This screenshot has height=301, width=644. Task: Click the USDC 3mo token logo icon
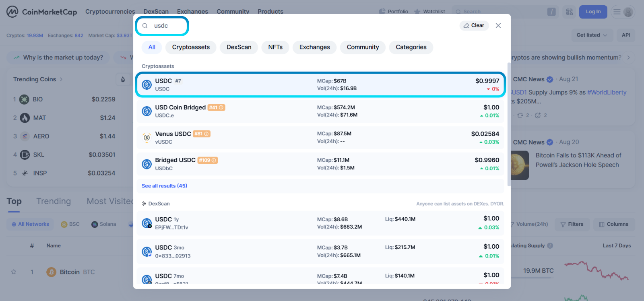tap(147, 252)
